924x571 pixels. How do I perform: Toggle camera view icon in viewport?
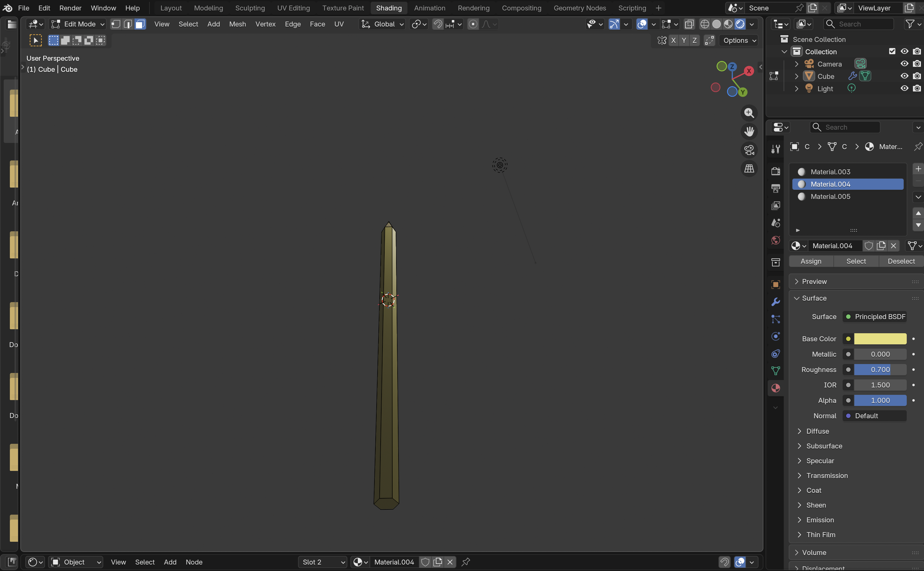(749, 150)
